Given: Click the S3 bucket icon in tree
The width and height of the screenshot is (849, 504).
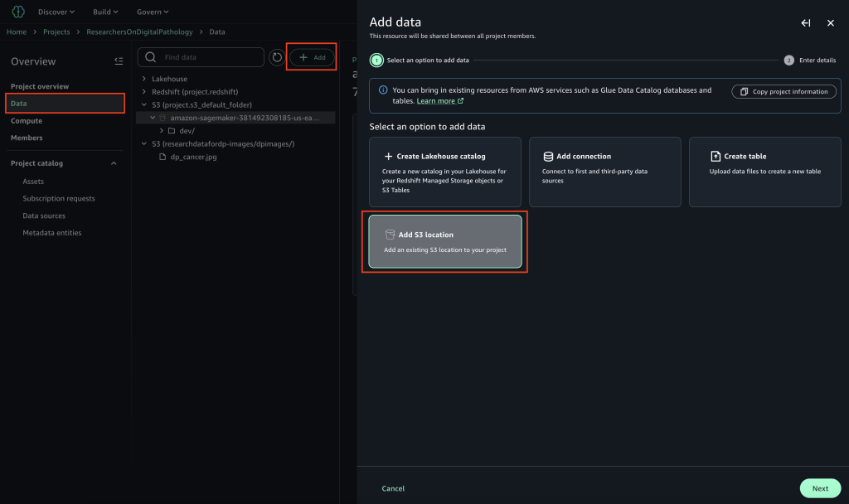Looking at the screenshot, I should point(163,118).
